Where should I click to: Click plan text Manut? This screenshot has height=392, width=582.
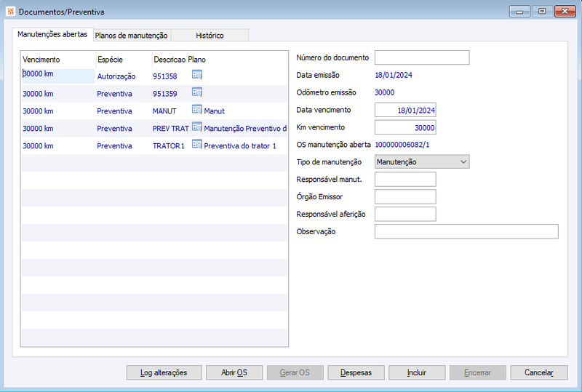[214, 111]
